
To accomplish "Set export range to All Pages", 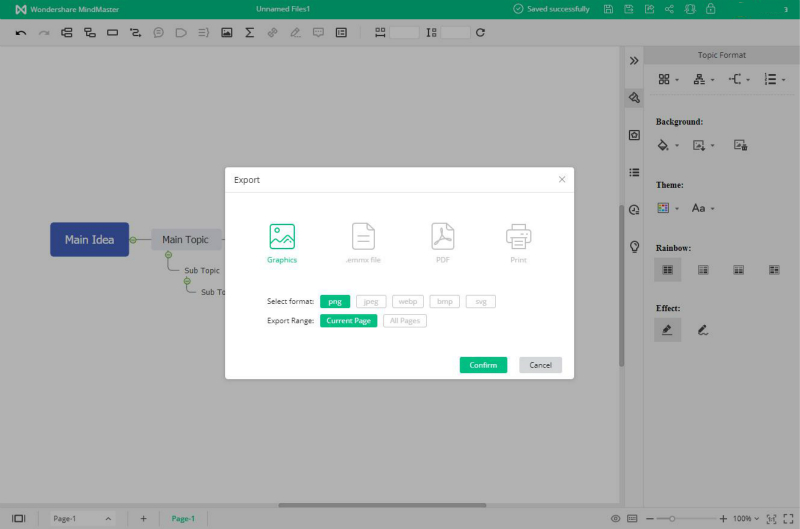I will (x=405, y=321).
